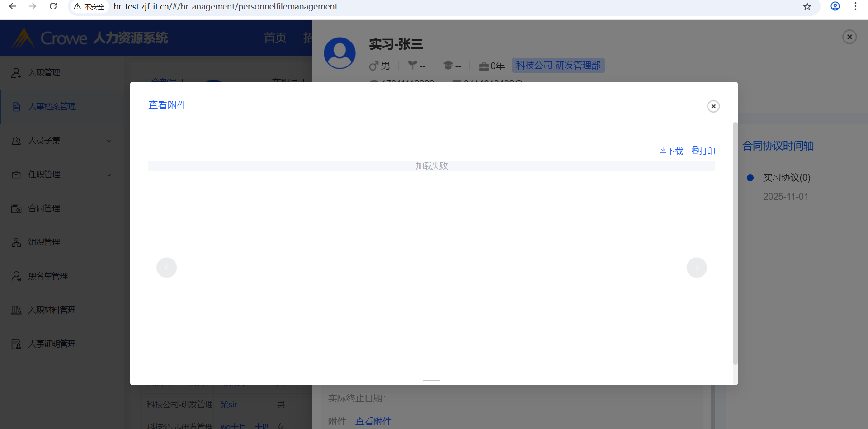Bookmark this page with the star icon
The width and height of the screenshot is (868, 429).
[807, 6]
